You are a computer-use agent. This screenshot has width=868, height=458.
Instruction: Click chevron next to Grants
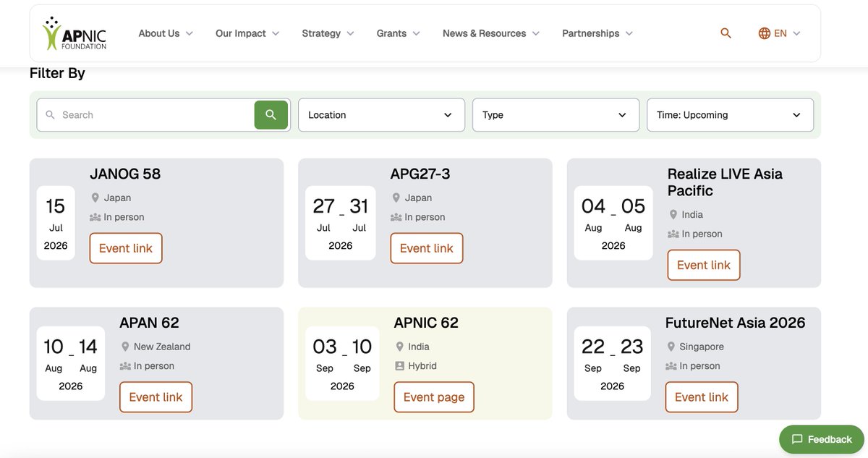(416, 33)
